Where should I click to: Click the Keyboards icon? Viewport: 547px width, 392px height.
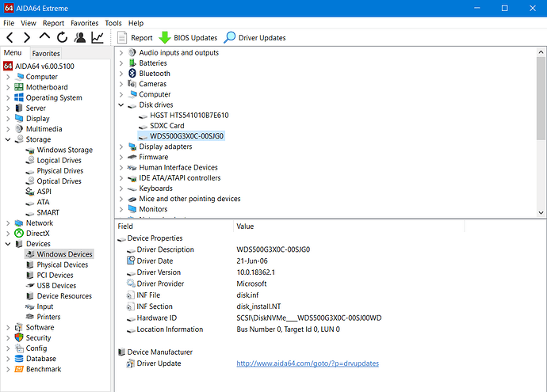[x=132, y=188]
